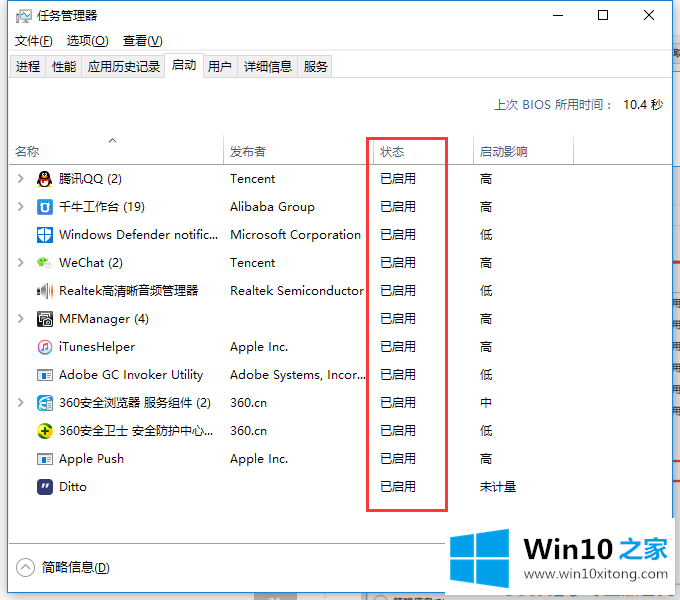Screen dimensions: 680x600
Task: Expand 360安全浏览器 服务组件 (2) group
Action: click(20, 403)
